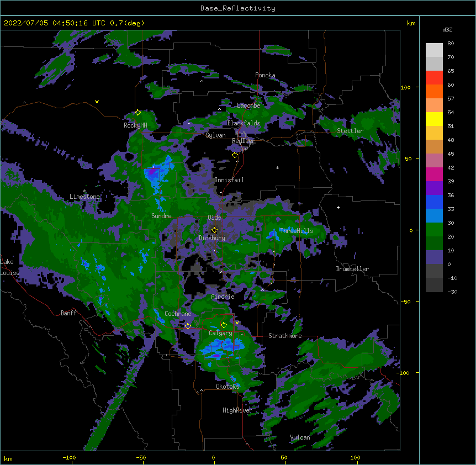Click the Sylvan label
The width and height of the screenshot is (476, 465).
(215, 135)
